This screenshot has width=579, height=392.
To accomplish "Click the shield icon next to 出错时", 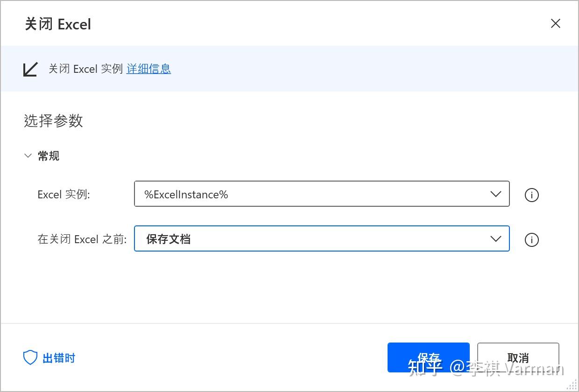I will (30, 357).
